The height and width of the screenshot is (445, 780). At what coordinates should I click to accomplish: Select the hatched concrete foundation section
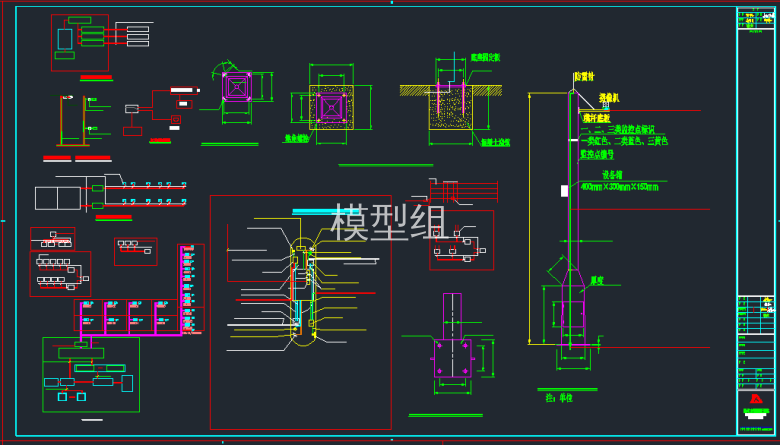[450, 112]
